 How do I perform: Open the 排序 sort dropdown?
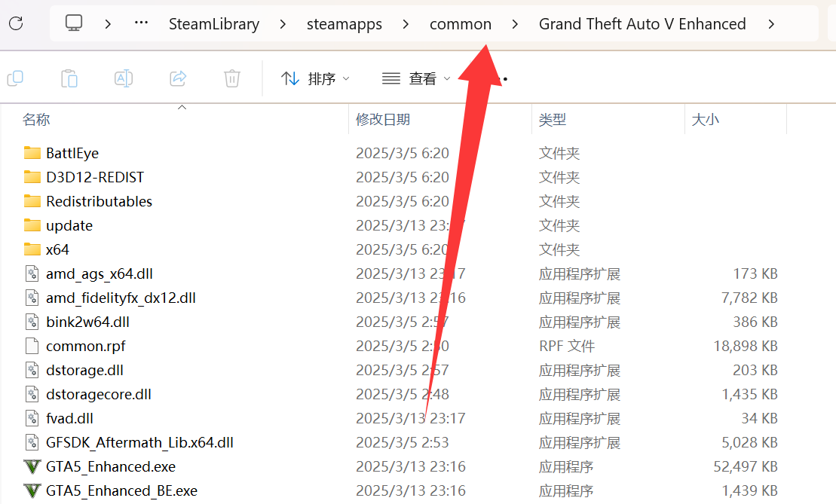click(315, 78)
